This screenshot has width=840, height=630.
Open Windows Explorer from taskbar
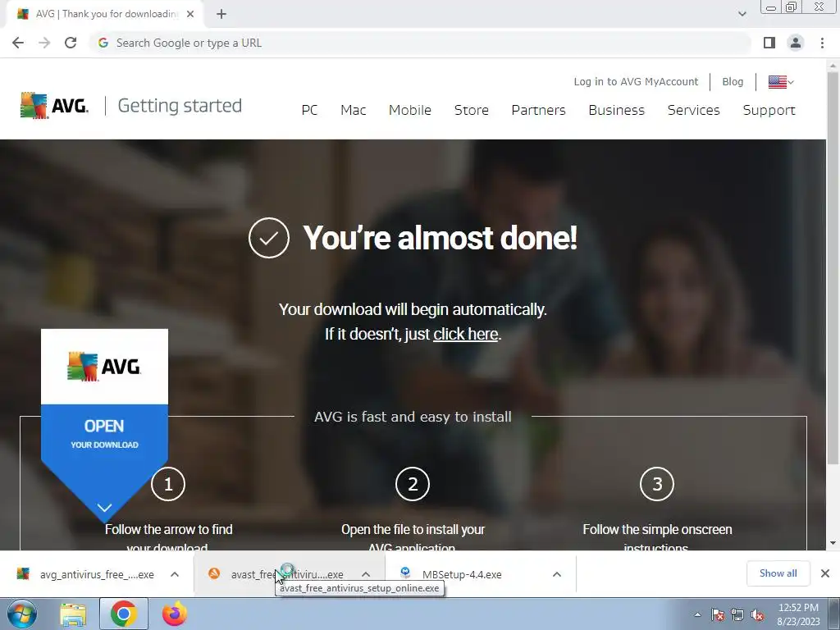tap(73, 614)
